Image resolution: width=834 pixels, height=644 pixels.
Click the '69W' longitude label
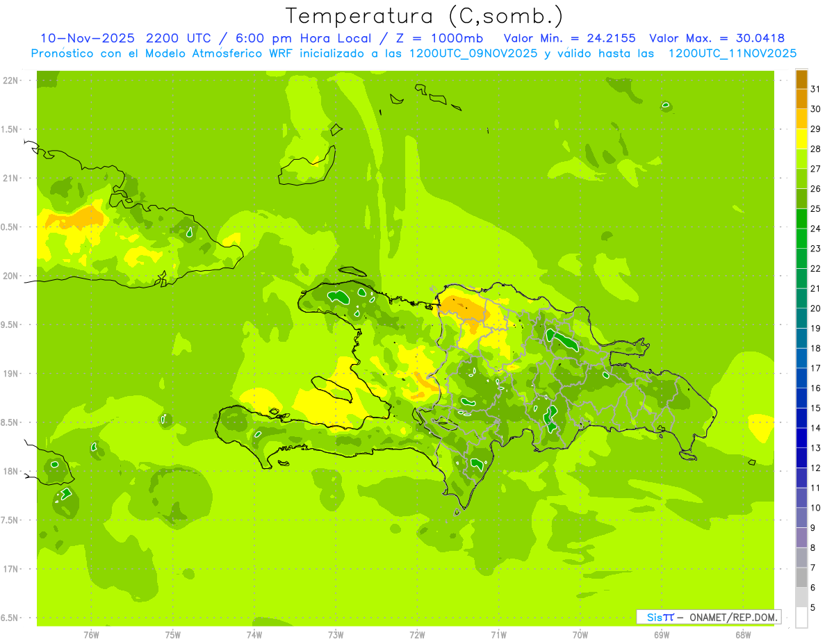pos(661,634)
